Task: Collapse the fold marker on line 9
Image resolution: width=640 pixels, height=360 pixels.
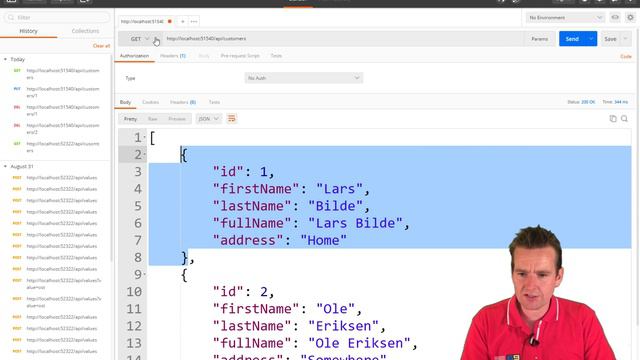Action: tap(144, 275)
